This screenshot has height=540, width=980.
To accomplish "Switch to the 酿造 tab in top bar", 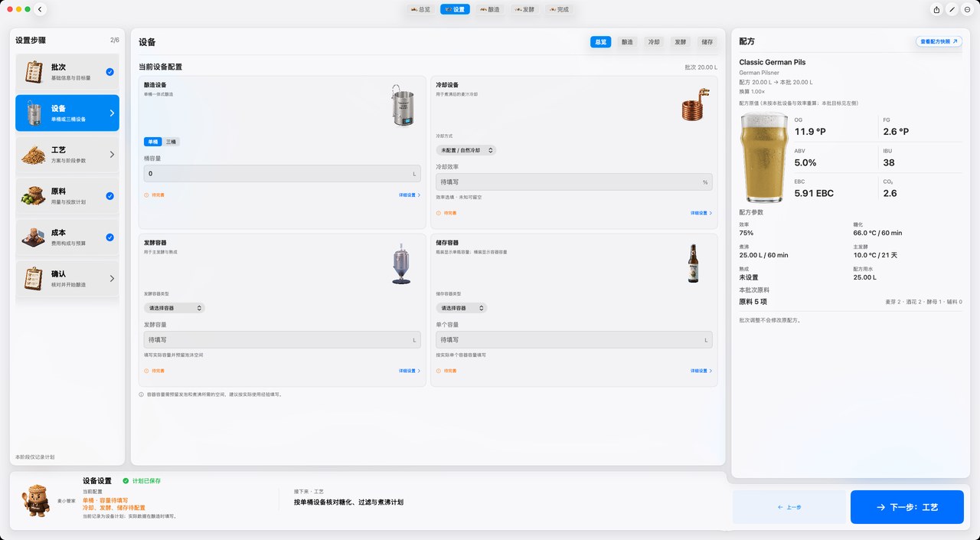I will pyautogui.click(x=488, y=9).
